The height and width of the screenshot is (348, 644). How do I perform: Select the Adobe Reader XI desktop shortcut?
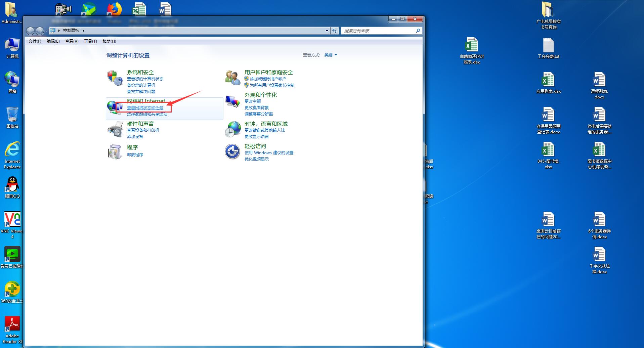pyautogui.click(x=12, y=330)
